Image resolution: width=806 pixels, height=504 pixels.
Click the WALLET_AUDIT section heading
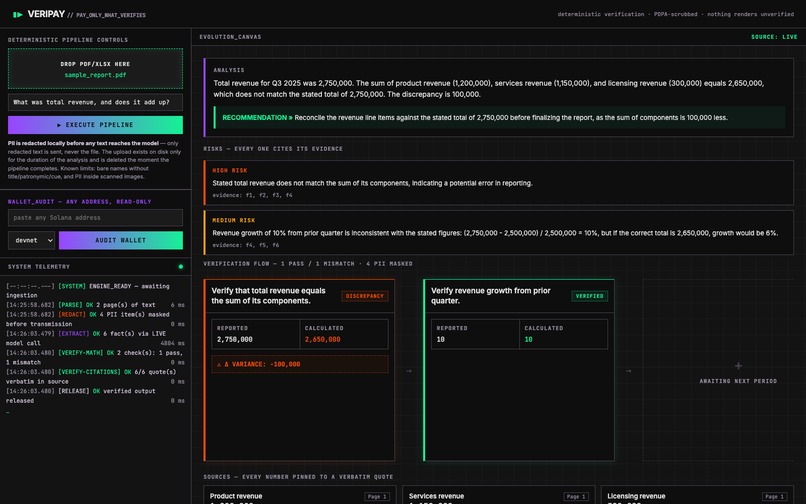click(x=80, y=202)
